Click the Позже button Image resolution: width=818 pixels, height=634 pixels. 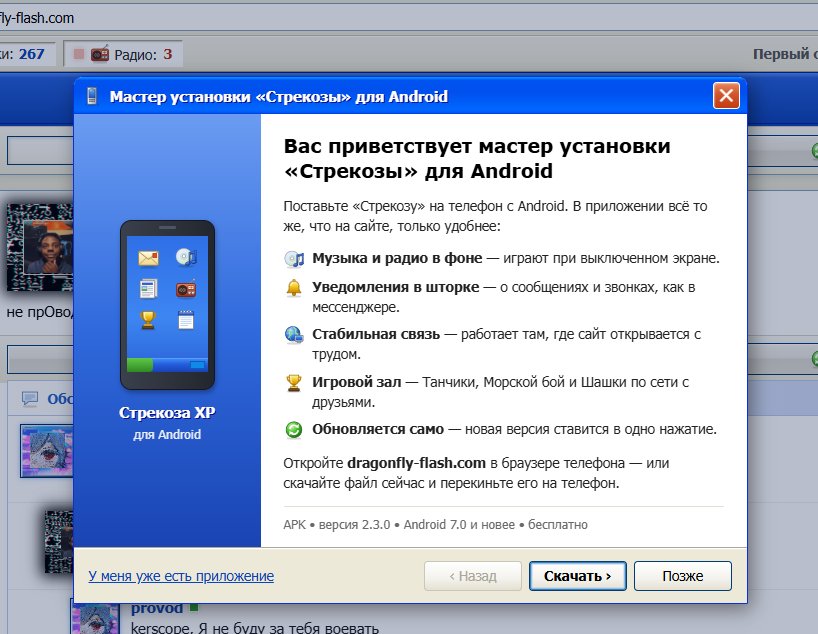pyautogui.click(x=683, y=576)
